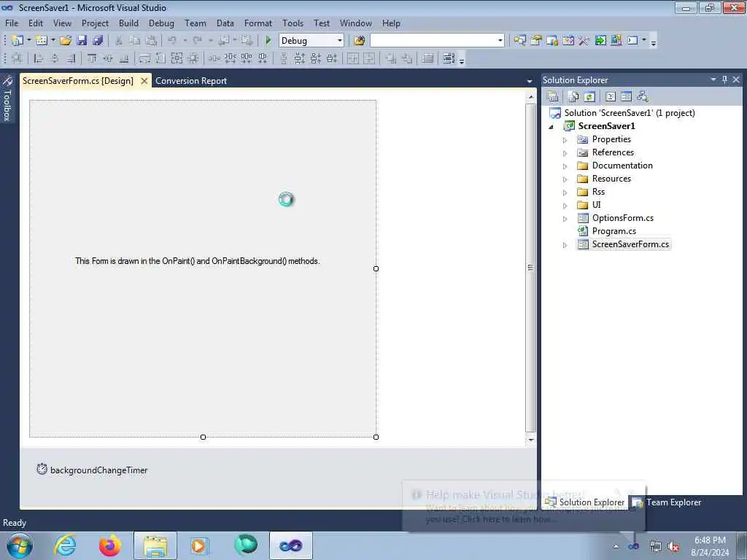Viewport: 747px width, 560px height.
Task: Click the form's bottom-right resize handle
Action: pos(376,437)
